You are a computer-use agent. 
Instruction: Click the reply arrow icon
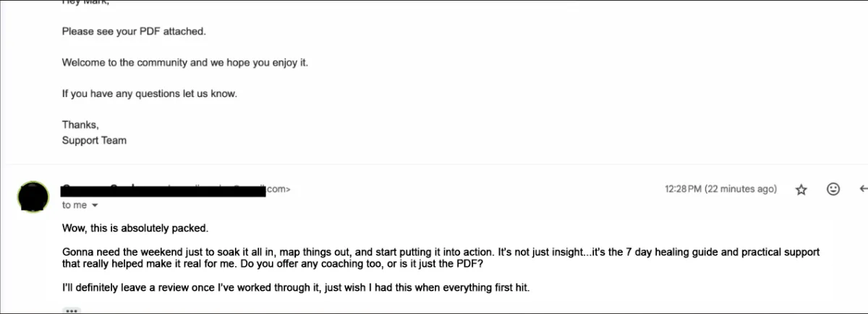pyautogui.click(x=863, y=190)
